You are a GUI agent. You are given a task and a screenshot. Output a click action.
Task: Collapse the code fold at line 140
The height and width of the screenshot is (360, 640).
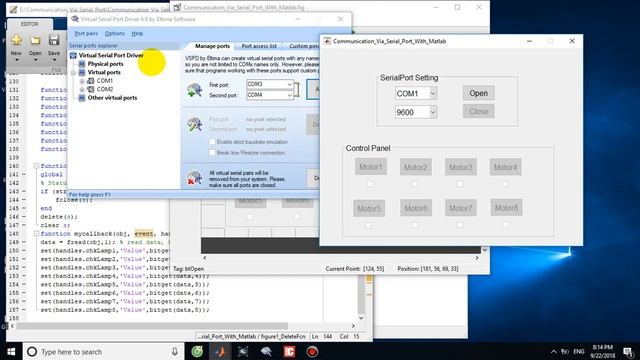(36, 166)
